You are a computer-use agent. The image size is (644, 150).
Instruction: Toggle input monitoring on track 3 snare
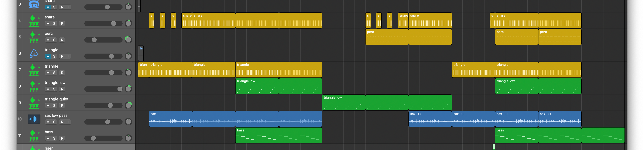point(68,7)
